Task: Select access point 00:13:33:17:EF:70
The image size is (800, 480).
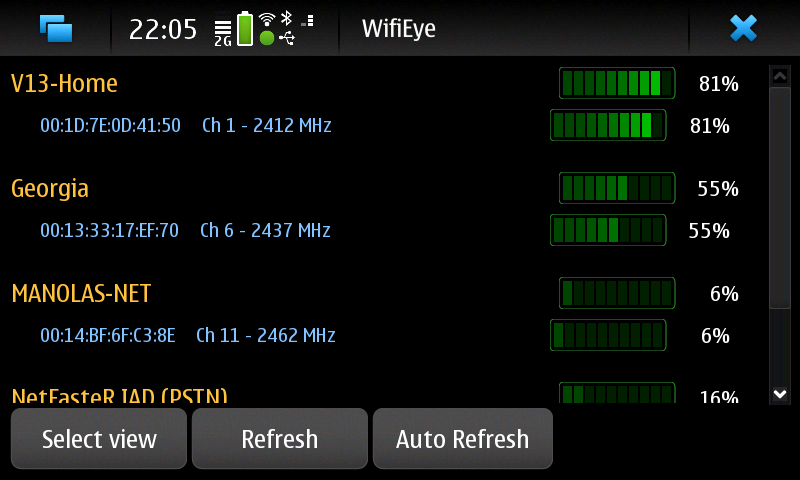Action: coord(110,230)
